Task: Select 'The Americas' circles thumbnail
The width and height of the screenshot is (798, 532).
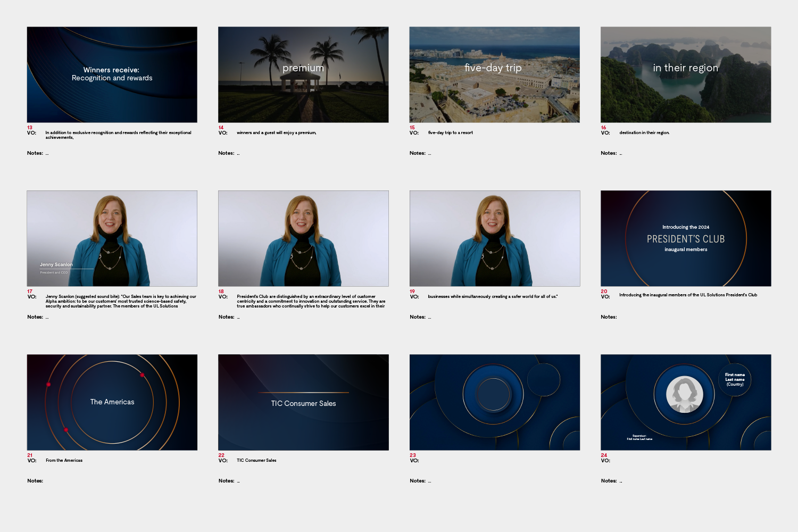Action: (112, 402)
